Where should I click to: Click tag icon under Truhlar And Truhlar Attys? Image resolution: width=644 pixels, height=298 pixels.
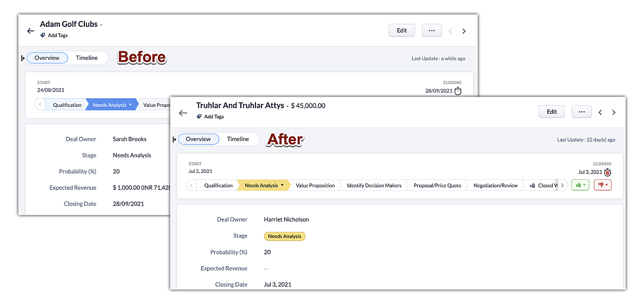click(199, 117)
